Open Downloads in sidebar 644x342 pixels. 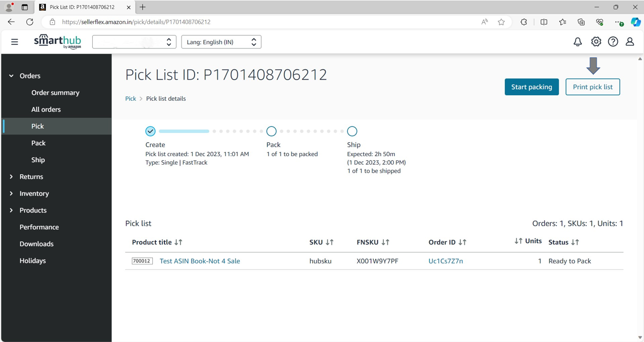(36, 244)
